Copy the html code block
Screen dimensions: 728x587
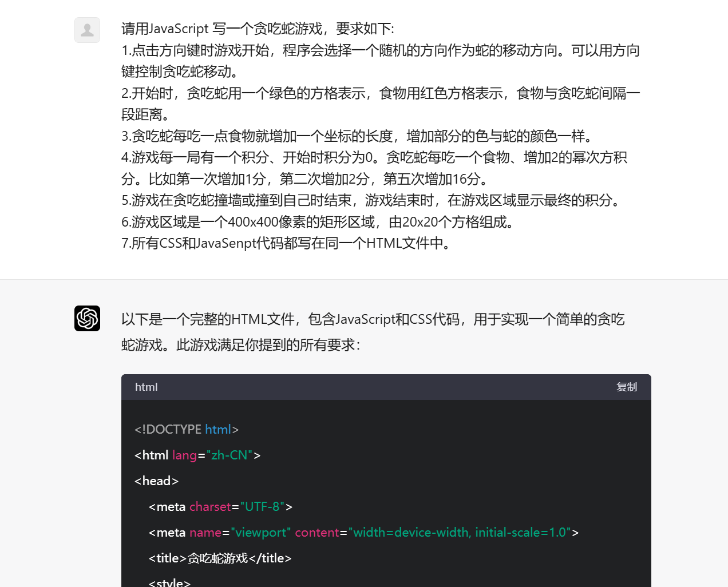click(626, 387)
